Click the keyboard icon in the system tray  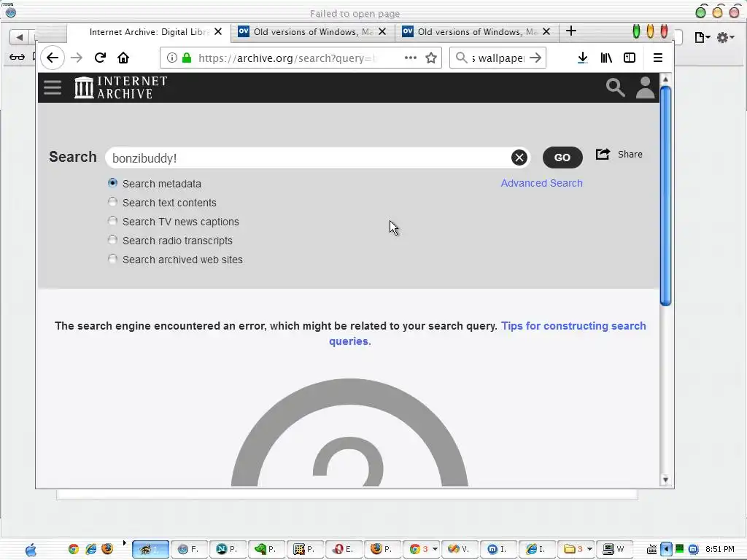click(x=651, y=550)
